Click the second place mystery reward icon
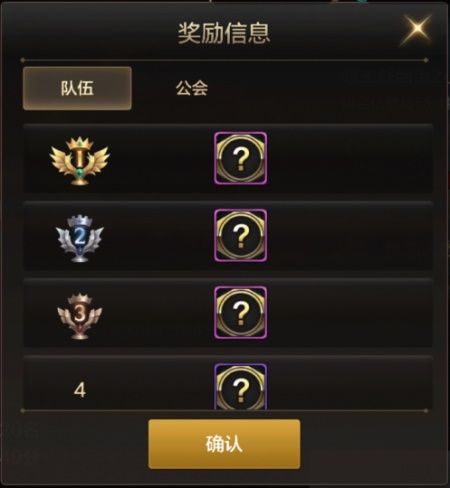450x488 pixels. pos(240,235)
